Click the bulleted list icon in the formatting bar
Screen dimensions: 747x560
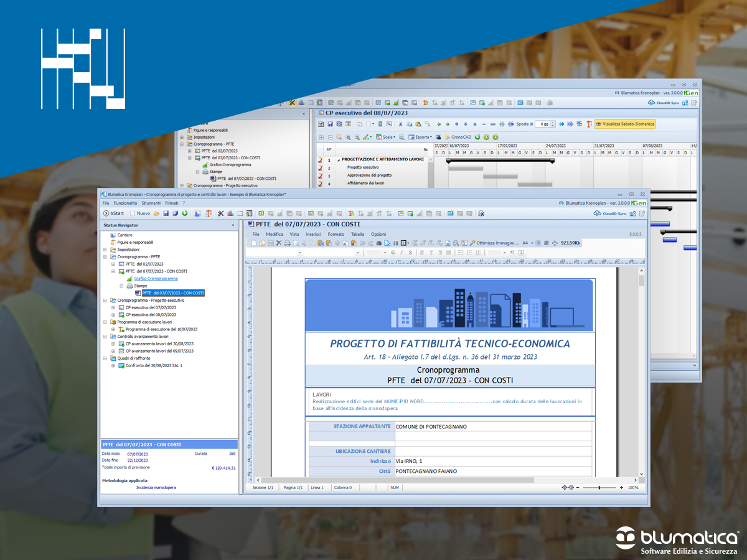tap(460, 253)
